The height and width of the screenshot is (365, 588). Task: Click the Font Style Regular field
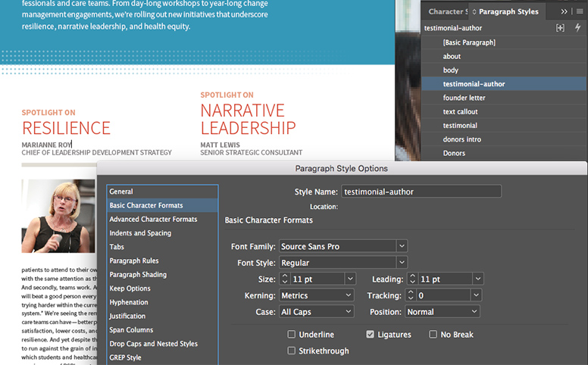[x=337, y=262]
